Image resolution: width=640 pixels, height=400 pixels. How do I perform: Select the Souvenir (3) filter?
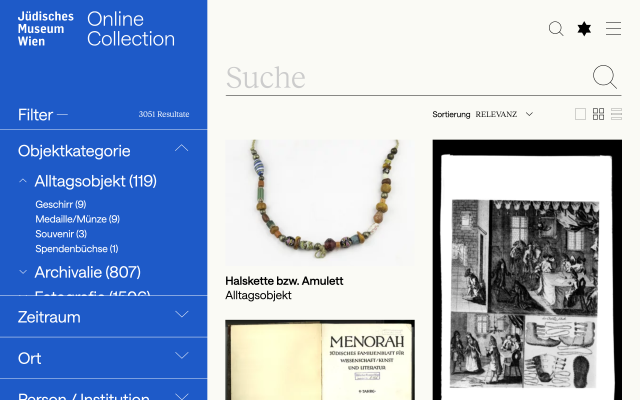[x=61, y=234]
